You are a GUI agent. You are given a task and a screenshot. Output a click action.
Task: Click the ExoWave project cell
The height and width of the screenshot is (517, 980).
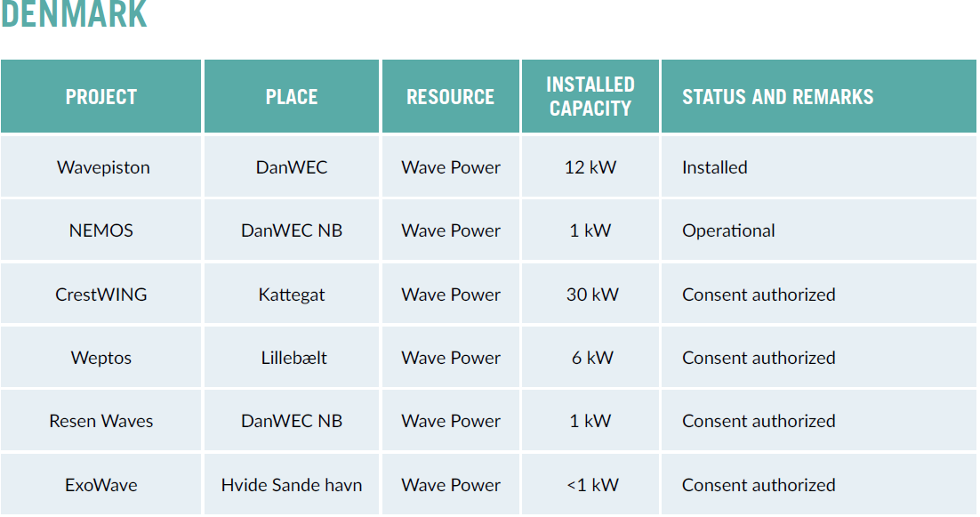click(x=101, y=485)
